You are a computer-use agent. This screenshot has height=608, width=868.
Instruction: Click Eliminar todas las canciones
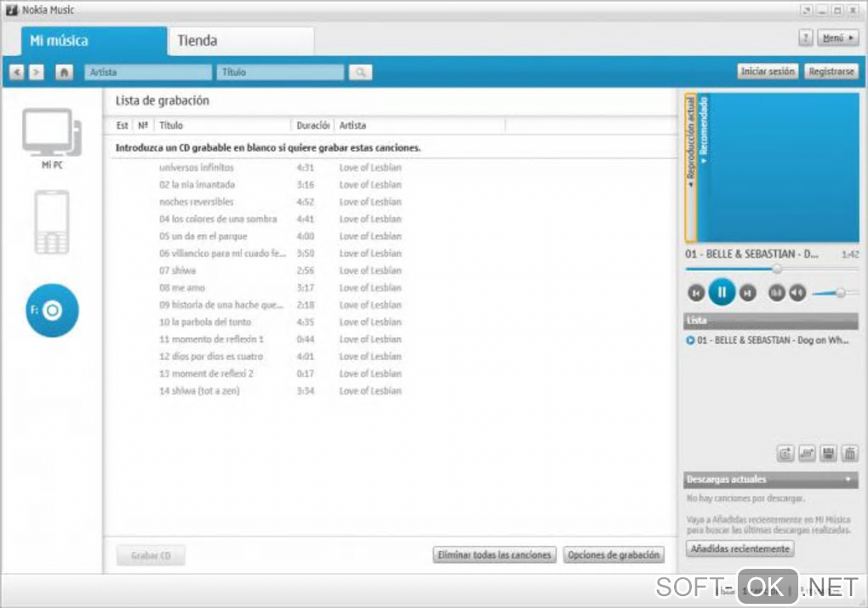494,555
